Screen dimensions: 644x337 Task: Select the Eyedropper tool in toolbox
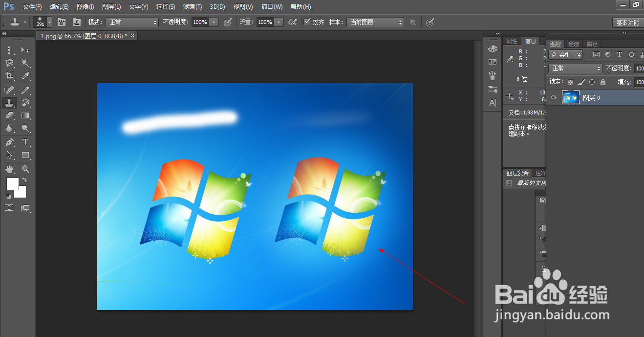coord(25,76)
